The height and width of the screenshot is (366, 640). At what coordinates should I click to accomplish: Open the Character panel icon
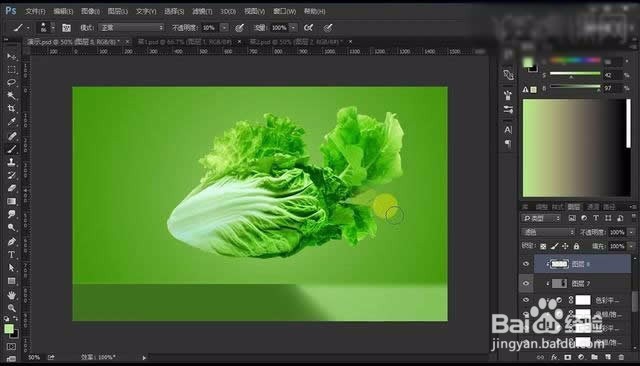(x=508, y=130)
